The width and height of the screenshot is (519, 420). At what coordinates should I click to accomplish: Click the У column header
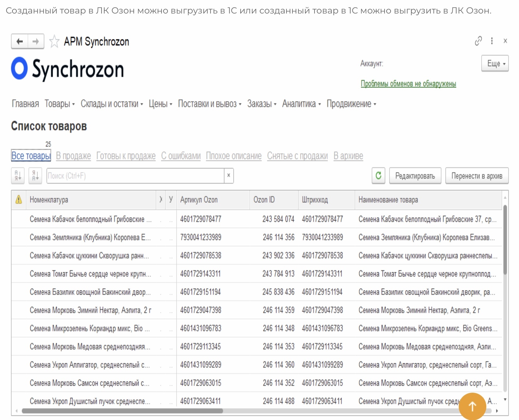(x=171, y=200)
